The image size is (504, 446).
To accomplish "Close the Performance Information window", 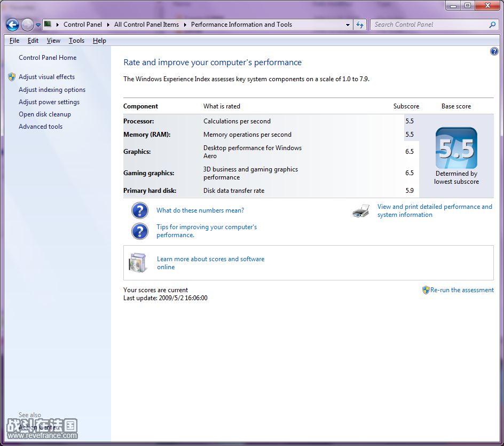I will [x=487, y=6].
